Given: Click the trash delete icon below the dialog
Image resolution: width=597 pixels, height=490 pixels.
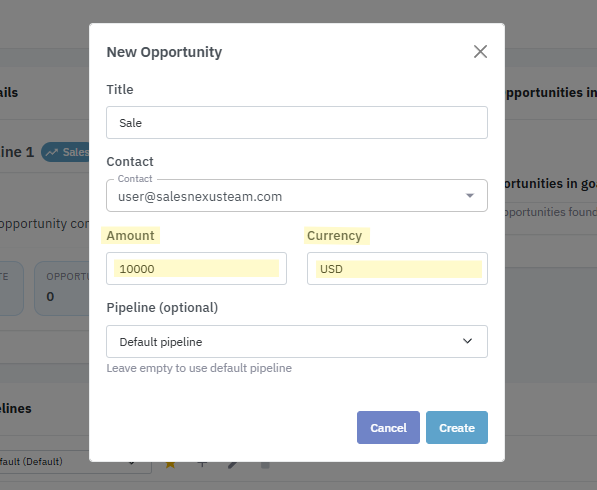Looking at the screenshot, I should point(265,465).
